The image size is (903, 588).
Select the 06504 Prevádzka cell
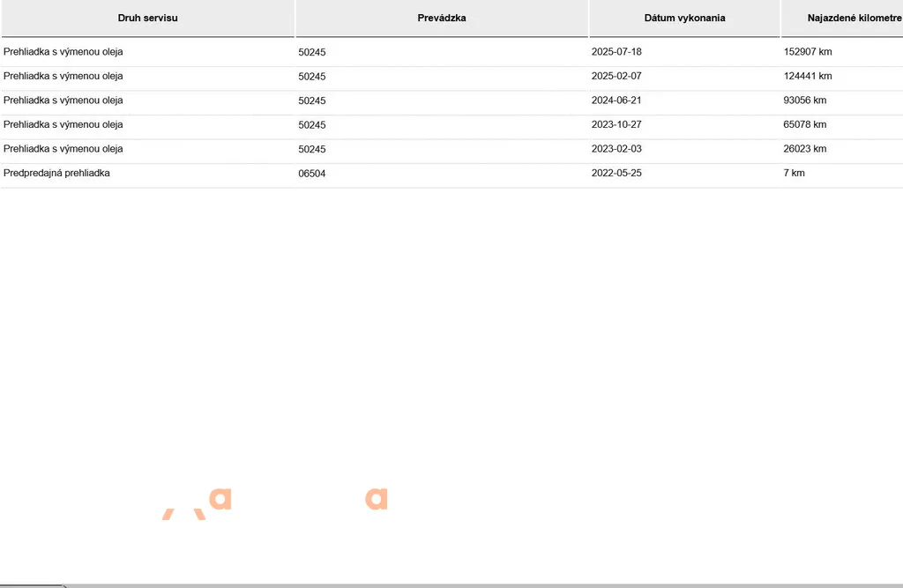311,174
